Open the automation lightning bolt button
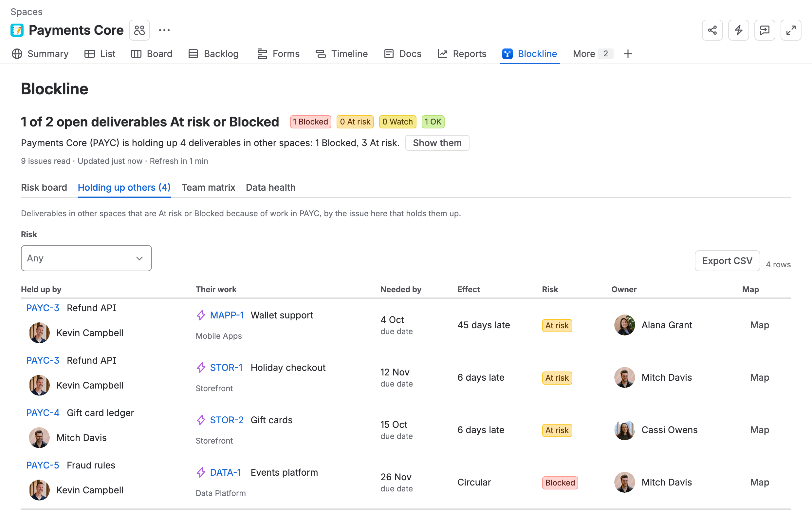Screen dimensions: 812x515 coord(738,30)
